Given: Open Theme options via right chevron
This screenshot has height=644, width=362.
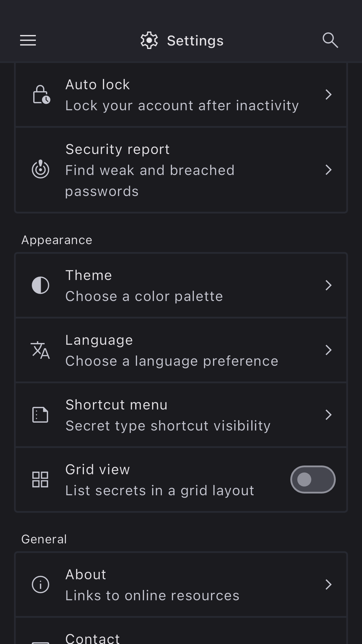Looking at the screenshot, I should [x=328, y=285].
